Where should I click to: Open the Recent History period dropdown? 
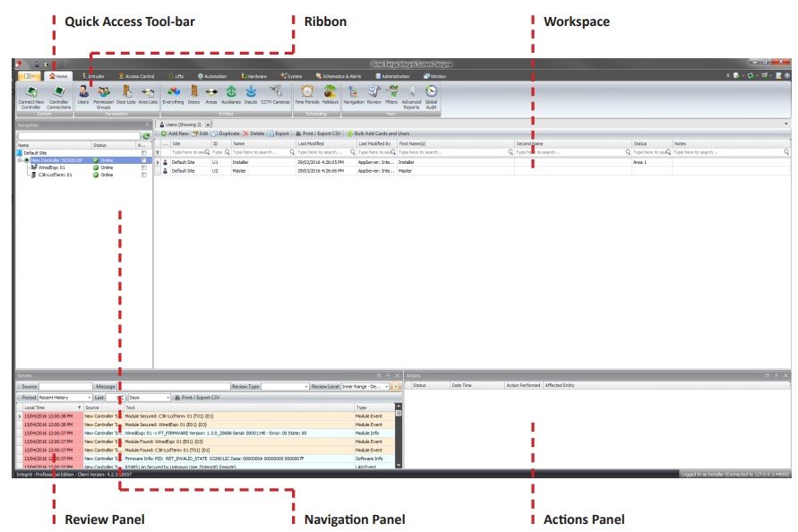pyautogui.click(x=90, y=398)
